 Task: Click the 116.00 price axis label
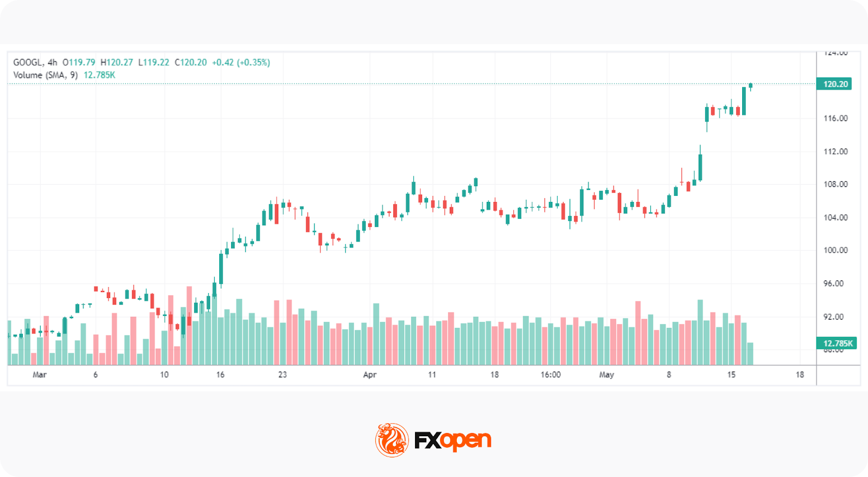(x=835, y=118)
